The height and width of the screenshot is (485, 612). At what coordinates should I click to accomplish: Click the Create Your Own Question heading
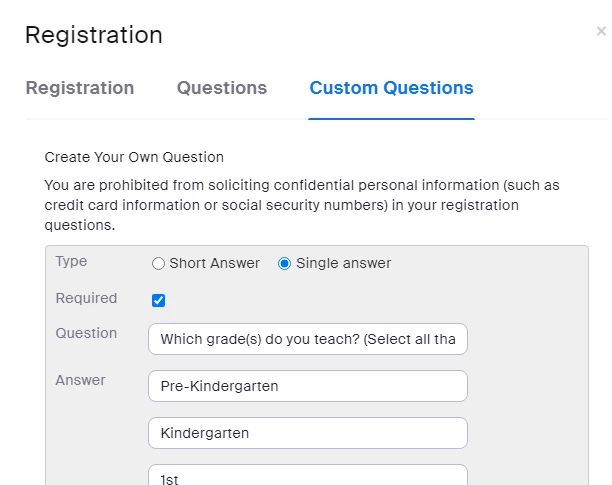pos(134,157)
